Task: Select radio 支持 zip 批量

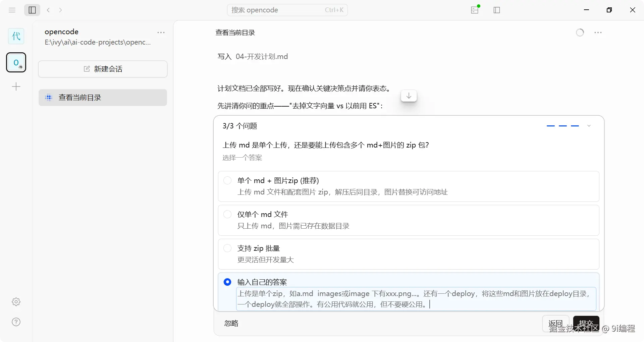Action: click(227, 248)
